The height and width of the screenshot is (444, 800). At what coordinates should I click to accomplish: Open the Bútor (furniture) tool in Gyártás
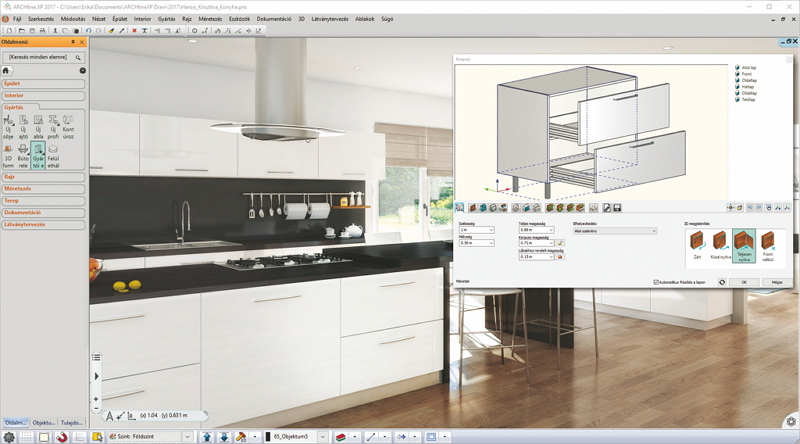[23, 156]
